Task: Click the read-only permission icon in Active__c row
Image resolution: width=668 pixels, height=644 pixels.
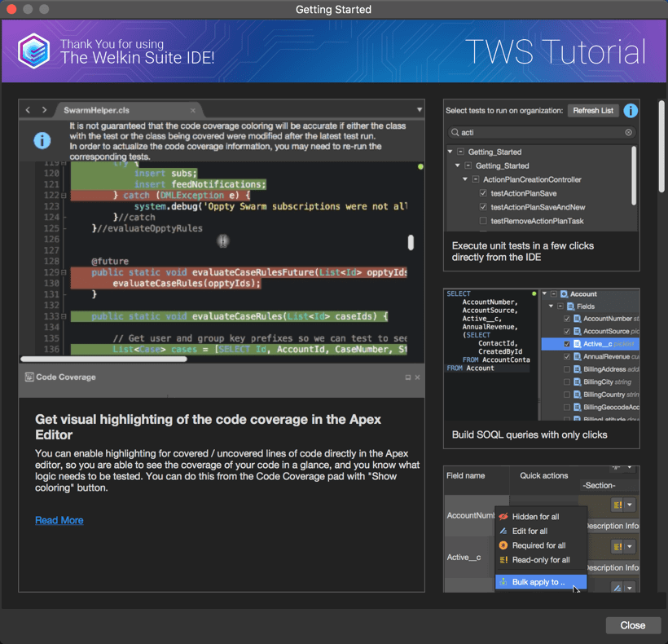Action: point(617,546)
